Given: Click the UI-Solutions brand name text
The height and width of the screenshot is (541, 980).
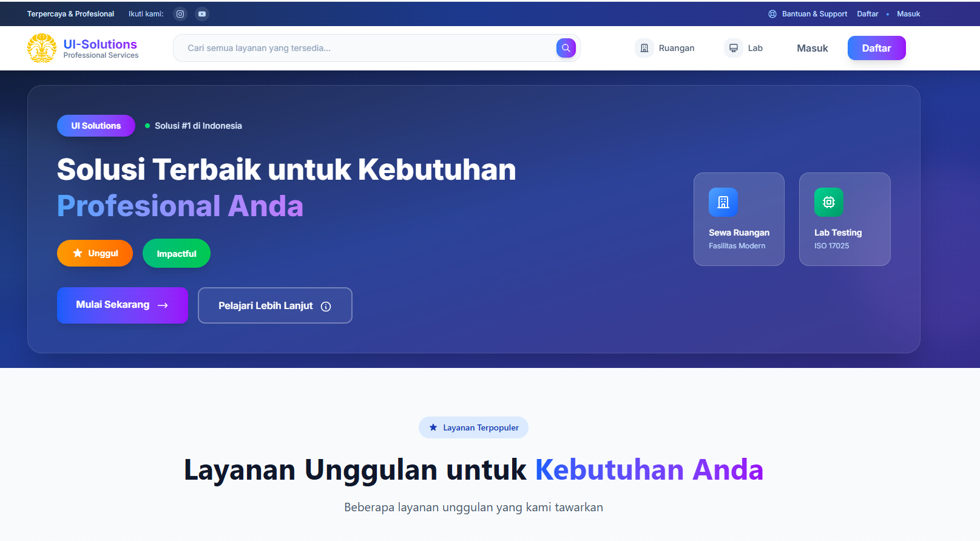Looking at the screenshot, I should click(100, 44).
